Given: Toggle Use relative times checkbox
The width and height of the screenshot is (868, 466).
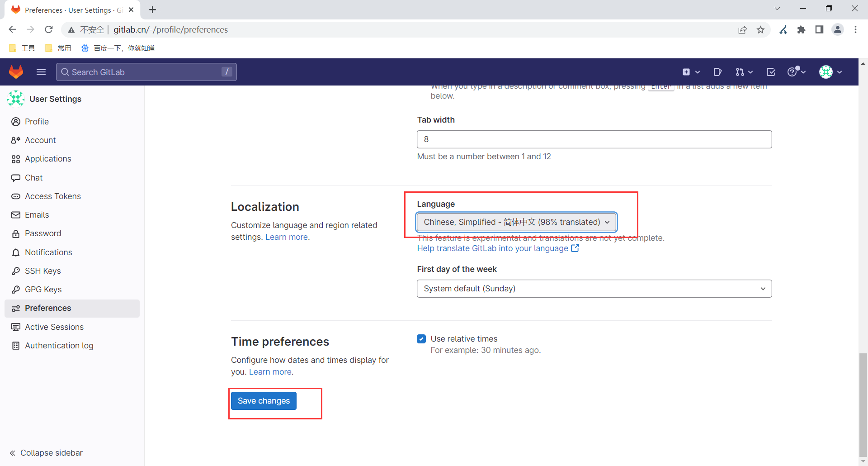Looking at the screenshot, I should click(x=421, y=339).
